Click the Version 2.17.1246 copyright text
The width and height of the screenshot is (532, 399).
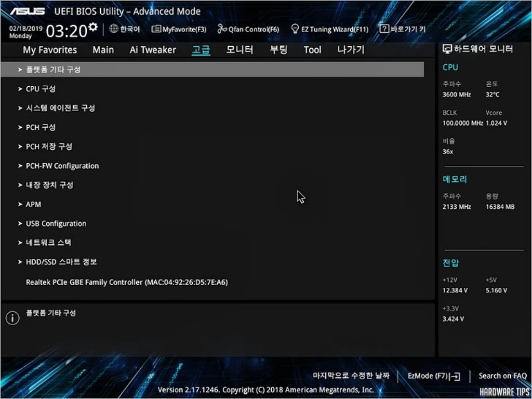(265, 390)
